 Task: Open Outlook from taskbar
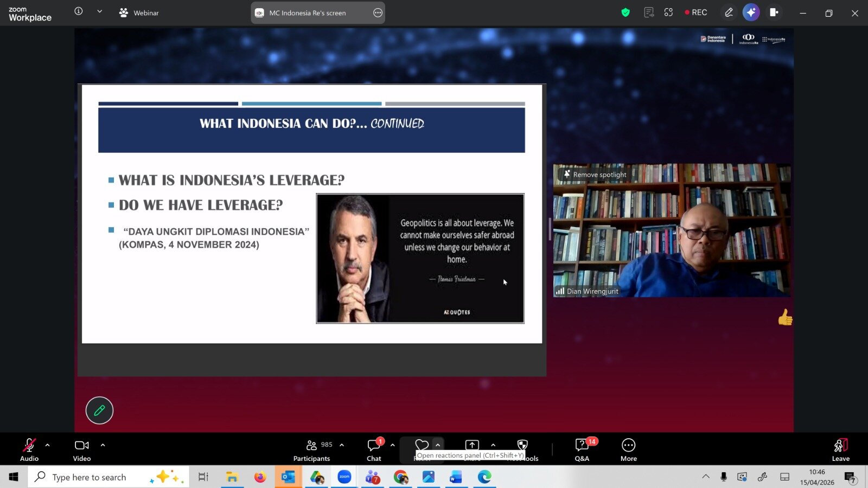[x=288, y=477]
